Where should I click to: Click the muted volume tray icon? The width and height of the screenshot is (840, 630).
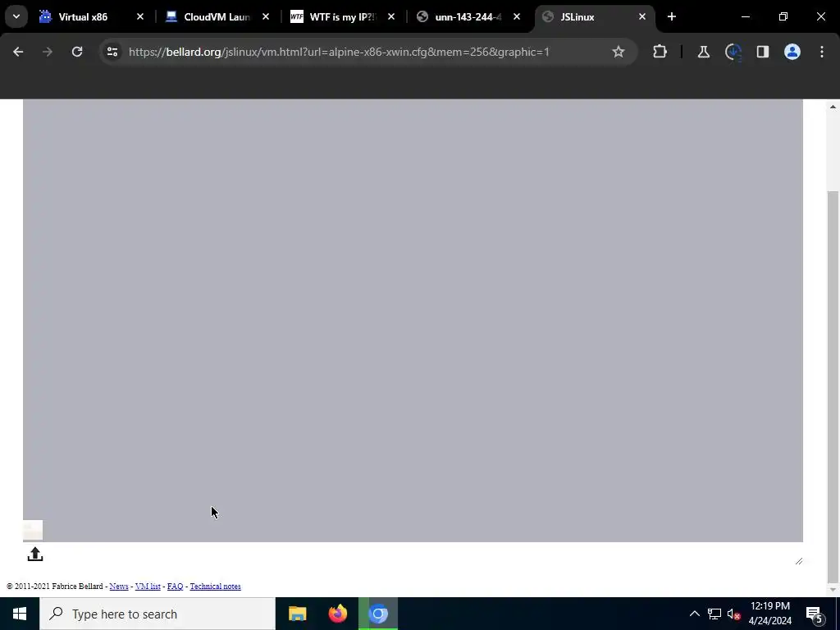click(x=733, y=614)
